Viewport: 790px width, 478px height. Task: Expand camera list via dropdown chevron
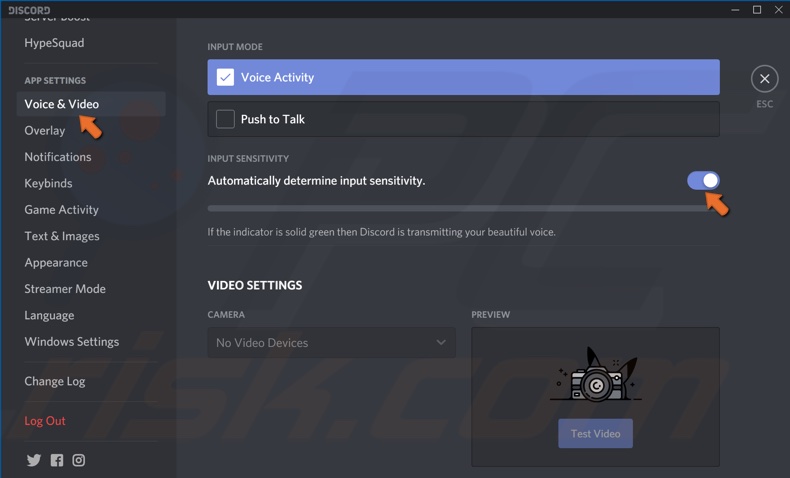point(441,343)
